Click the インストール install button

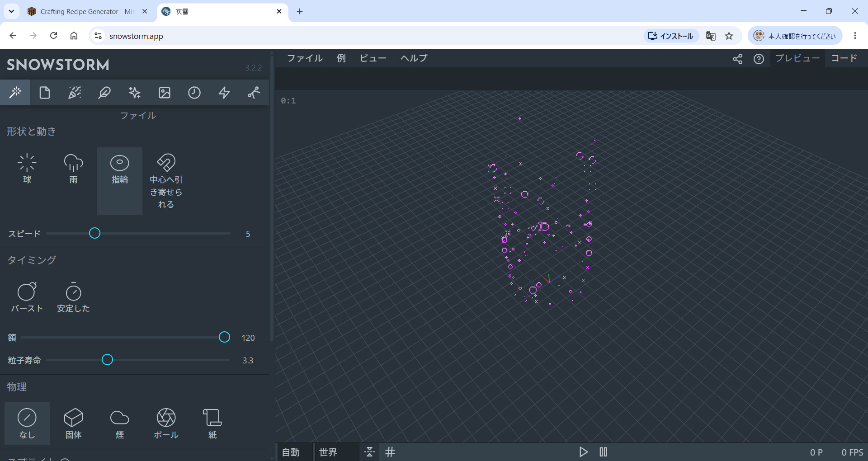(x=671, y=36)
